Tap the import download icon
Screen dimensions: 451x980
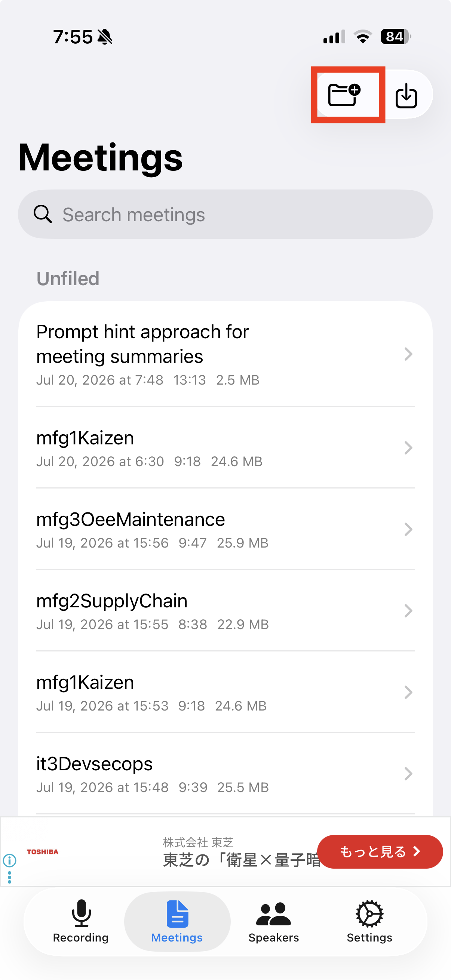tap(406, 95)
